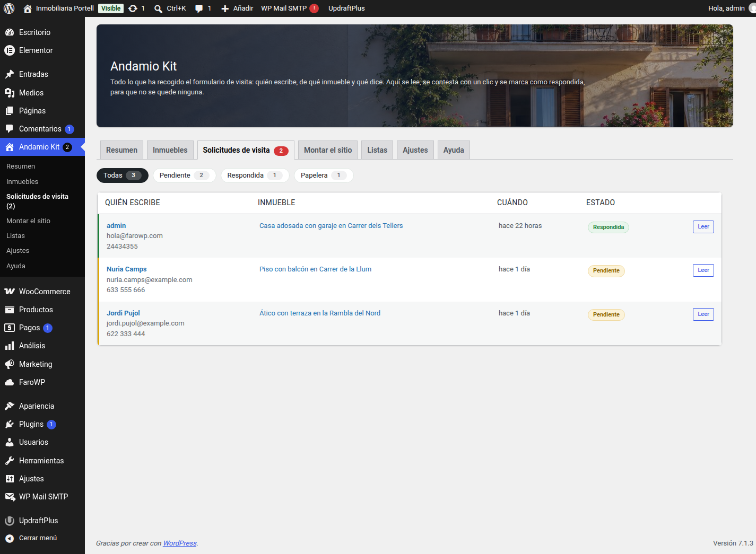Click the Plugins plug icon
This screenshot has width=756, height=554.
(x=10, y=424)
